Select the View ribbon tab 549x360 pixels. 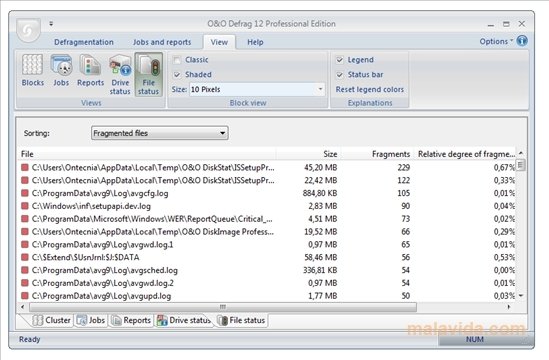(x=219, y=42)
